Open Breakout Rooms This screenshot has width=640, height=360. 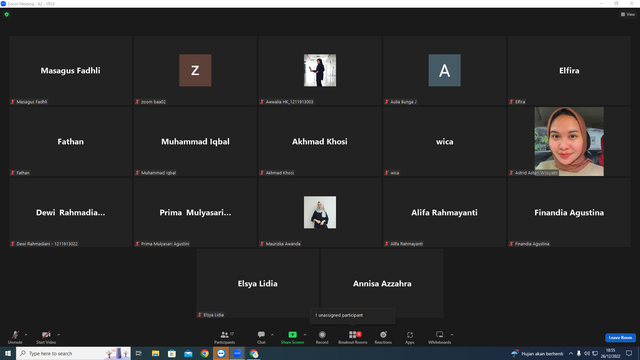coord(353,337)
